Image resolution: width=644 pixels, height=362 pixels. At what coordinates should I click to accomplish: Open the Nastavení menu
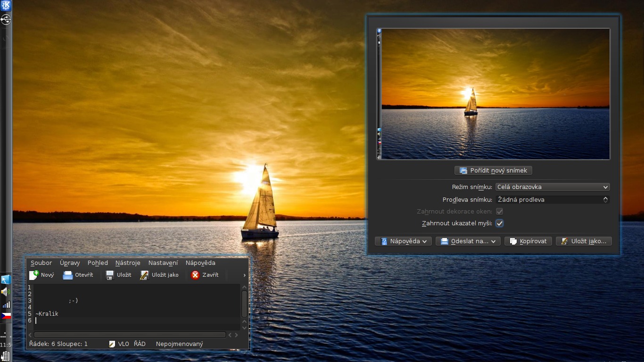tap(163, 263)
